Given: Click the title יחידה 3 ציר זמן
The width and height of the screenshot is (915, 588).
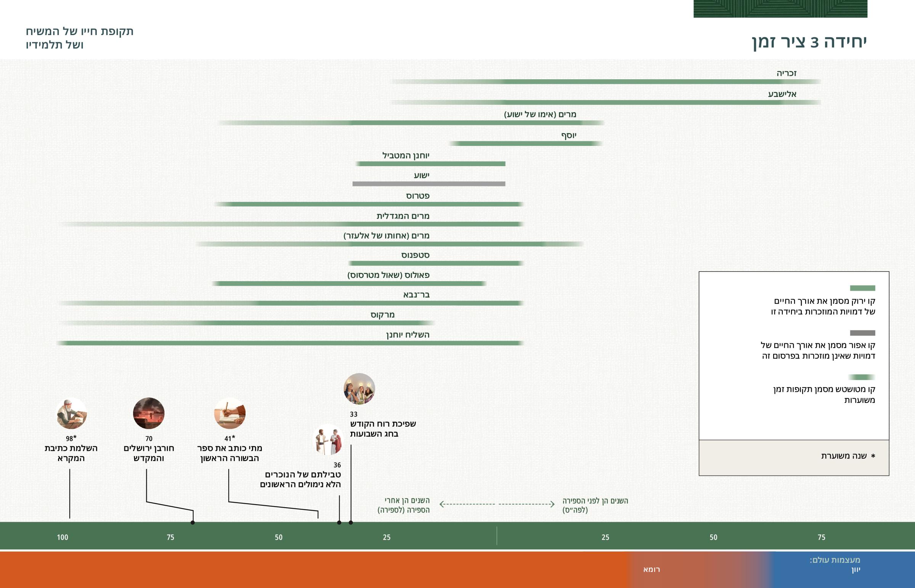Looking at the screenshot, I should [809, 41].
